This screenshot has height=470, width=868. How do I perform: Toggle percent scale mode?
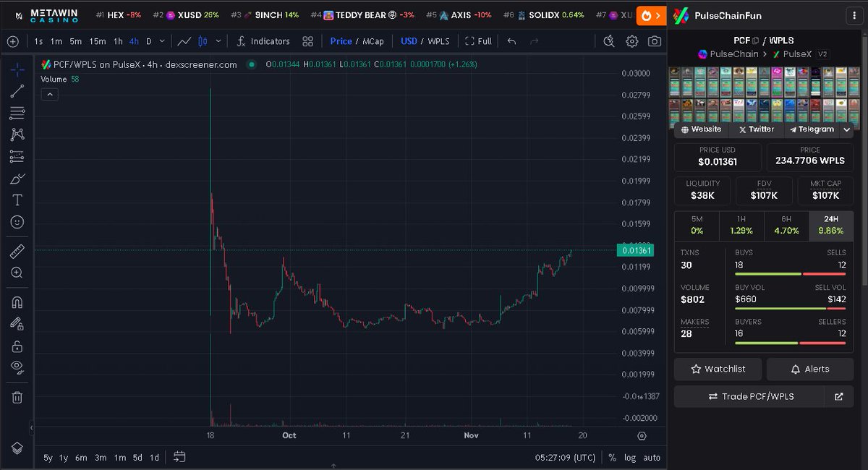click(612, 457)
